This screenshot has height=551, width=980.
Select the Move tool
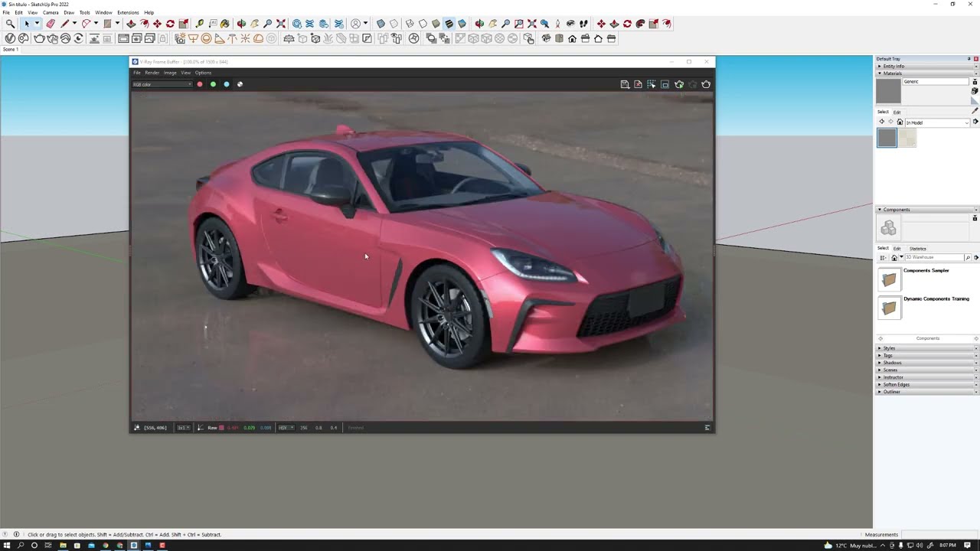[157, 24]
